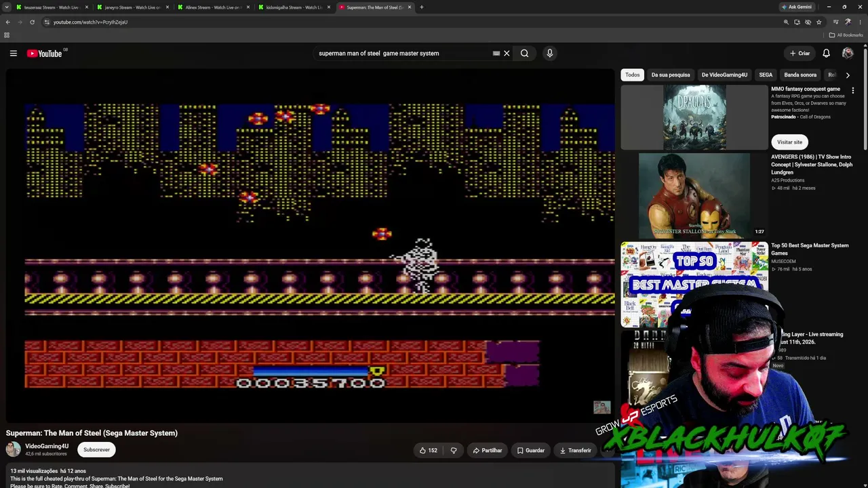868x488 pixels.
Task: Click the Criar create button
Action: 800,54
